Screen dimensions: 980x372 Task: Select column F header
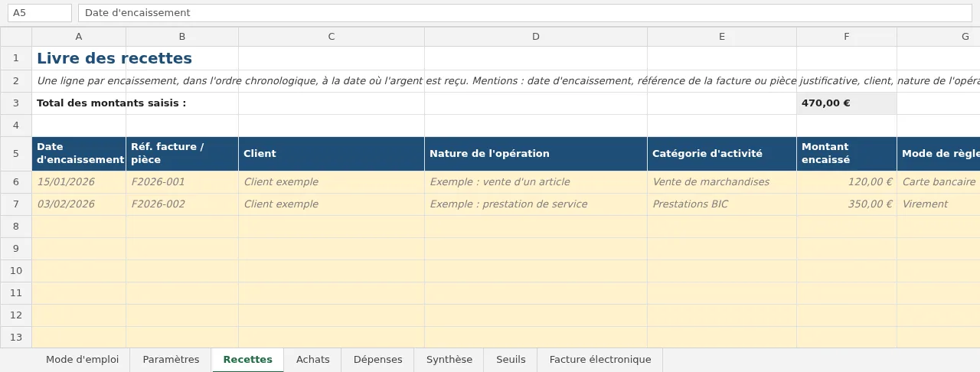(847, 37)
